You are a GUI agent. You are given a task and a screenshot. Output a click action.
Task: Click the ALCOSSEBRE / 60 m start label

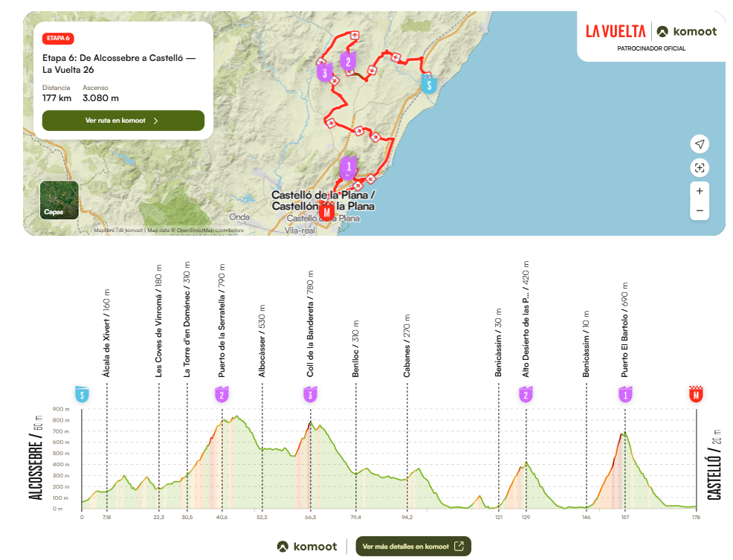(36, 457)
